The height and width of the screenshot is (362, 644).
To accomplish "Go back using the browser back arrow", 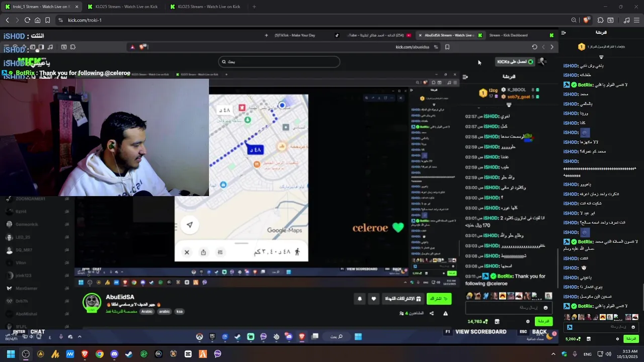I will 7,20.
